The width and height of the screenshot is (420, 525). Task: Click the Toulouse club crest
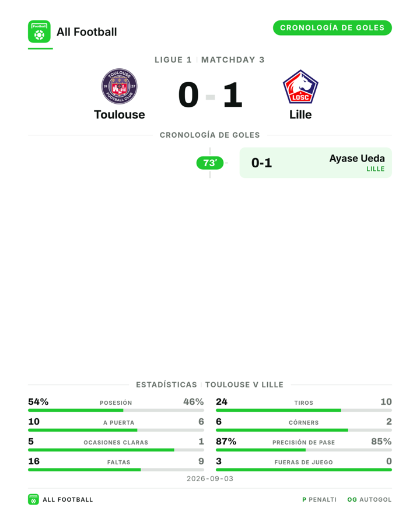click(119, 86)
